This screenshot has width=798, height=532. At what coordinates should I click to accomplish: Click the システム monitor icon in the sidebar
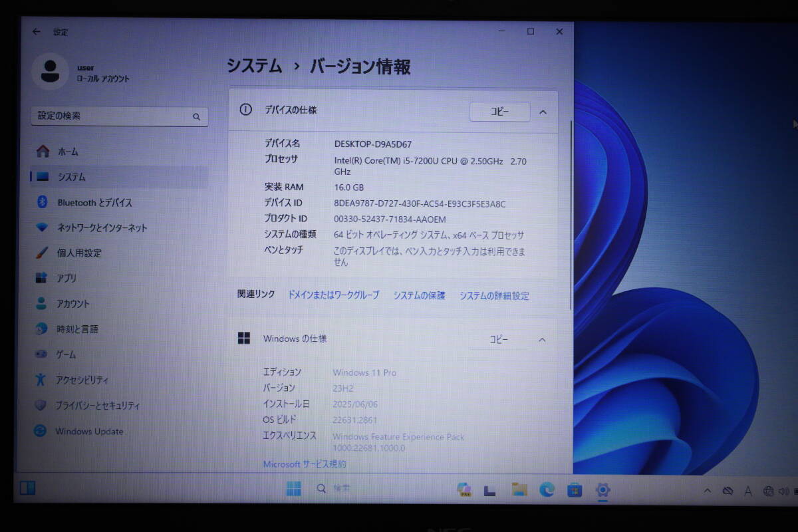(x=43, y=177)
